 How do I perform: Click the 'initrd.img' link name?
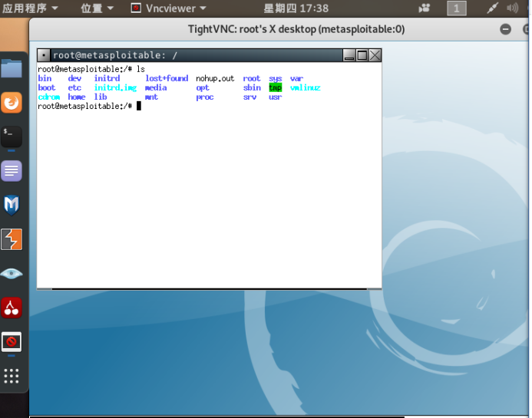[115, 87]
